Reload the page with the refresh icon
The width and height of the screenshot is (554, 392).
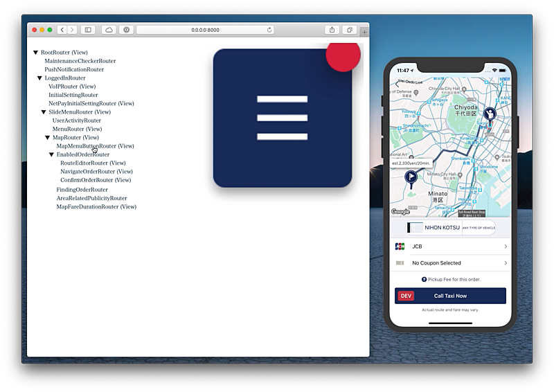tap(269, 30)
